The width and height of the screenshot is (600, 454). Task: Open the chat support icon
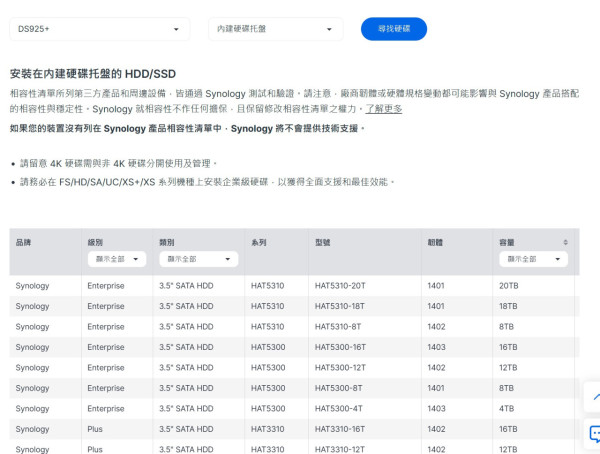[x=595, y=434]
